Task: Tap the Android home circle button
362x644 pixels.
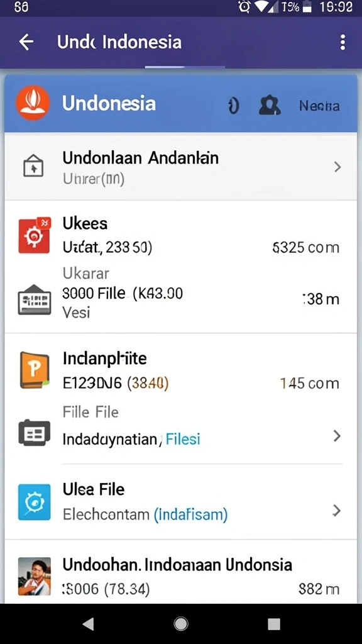Action: 181,624
